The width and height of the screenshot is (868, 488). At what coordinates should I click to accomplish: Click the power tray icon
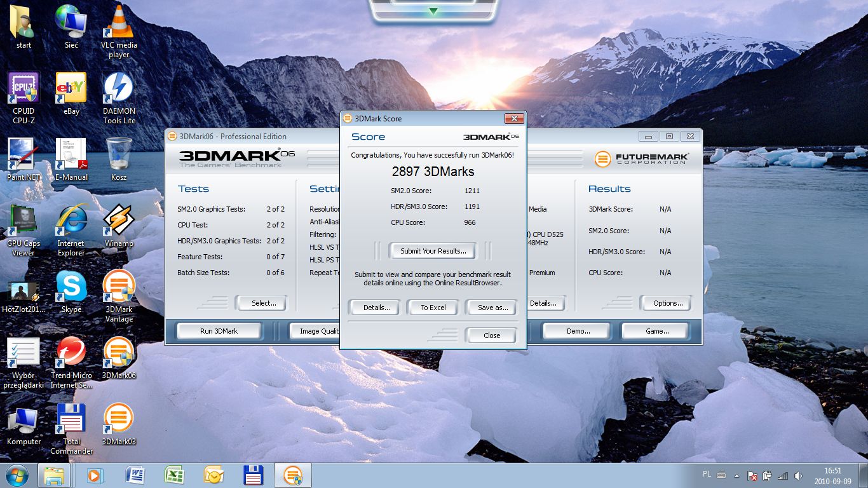tap(767, 476)
